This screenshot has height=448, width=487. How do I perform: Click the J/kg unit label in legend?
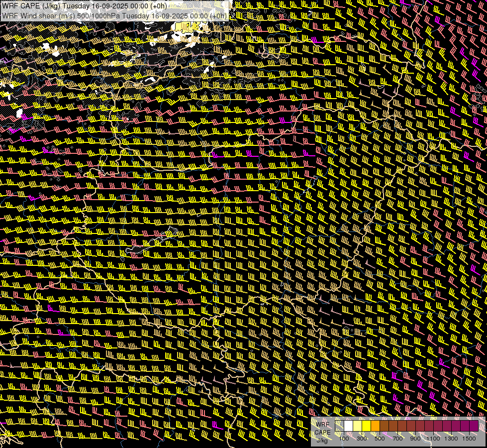pos(322,441)
